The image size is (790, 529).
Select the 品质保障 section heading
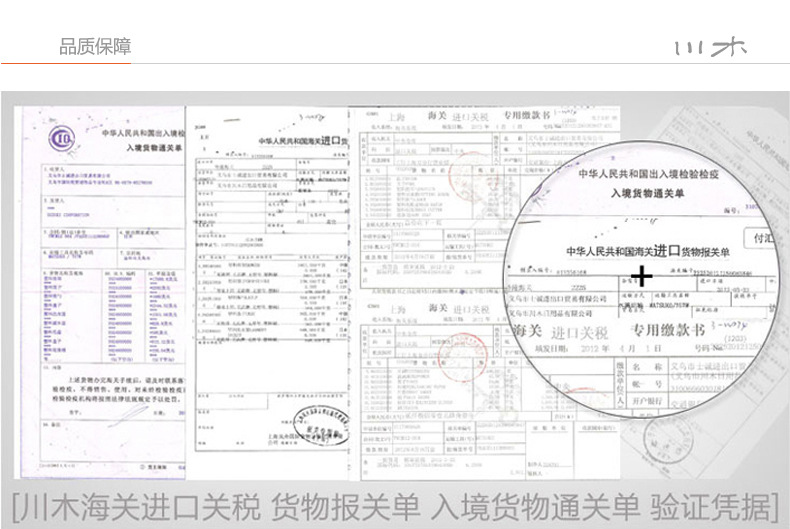tap(95, 46)
